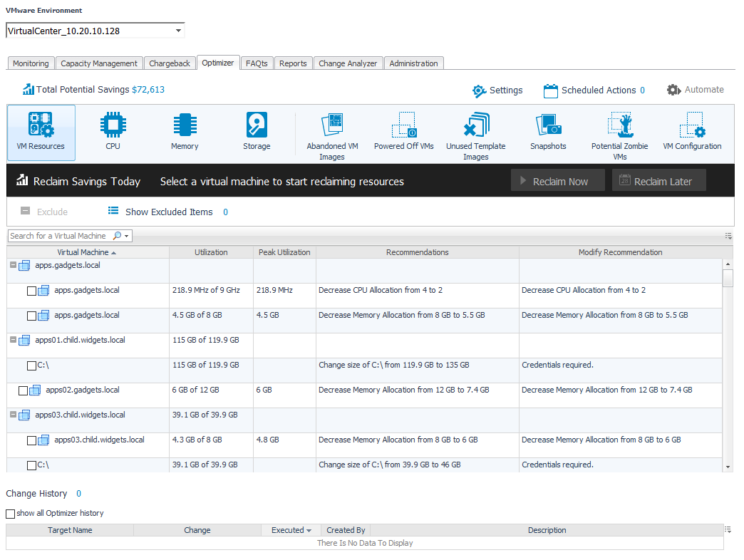744x560 pixels.
Task: Open the Storage optimizer category
Action: click(x=257, y=133)
